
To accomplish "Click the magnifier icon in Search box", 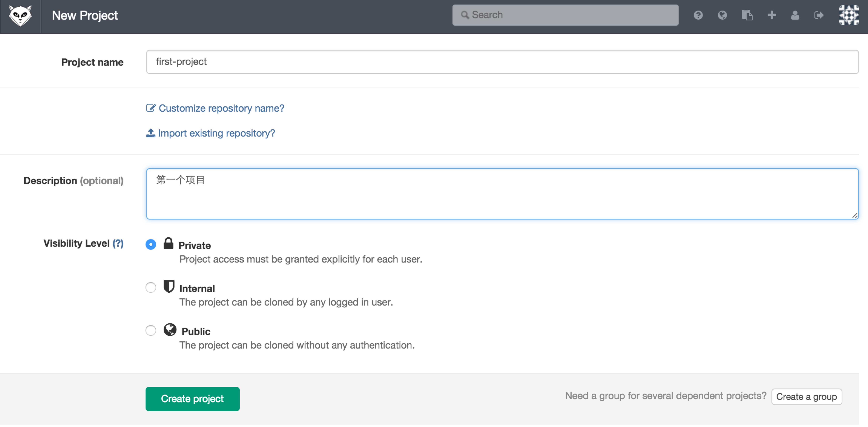I will click(x=465, y=15).
